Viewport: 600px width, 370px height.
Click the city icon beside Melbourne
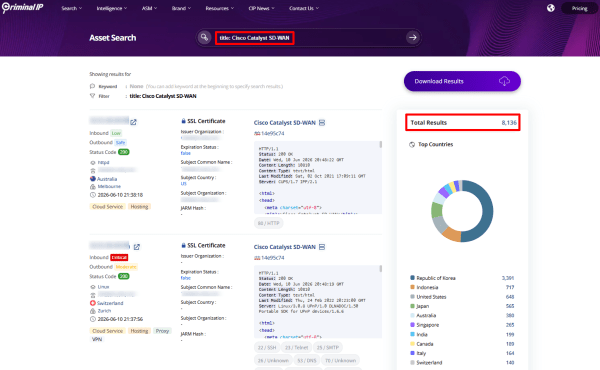(93, 187)
